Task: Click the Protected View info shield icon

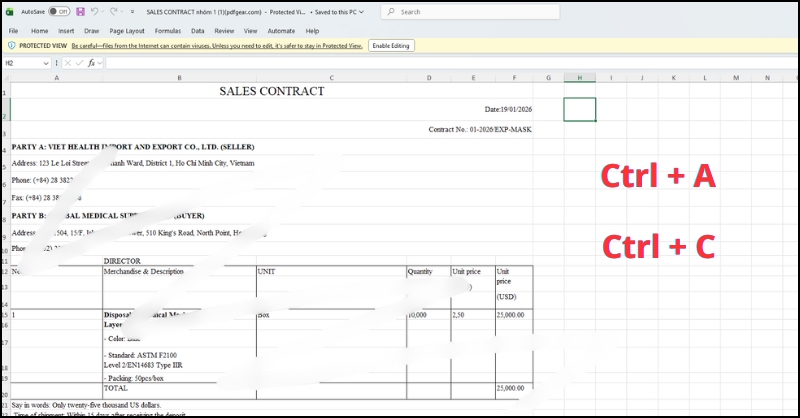Action: 12,46
